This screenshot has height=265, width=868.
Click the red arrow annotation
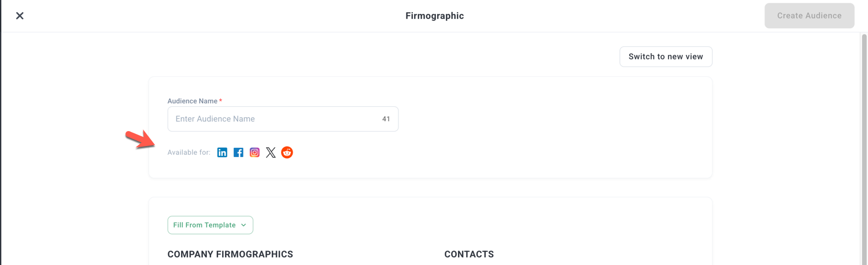click(x=139, y=140)
